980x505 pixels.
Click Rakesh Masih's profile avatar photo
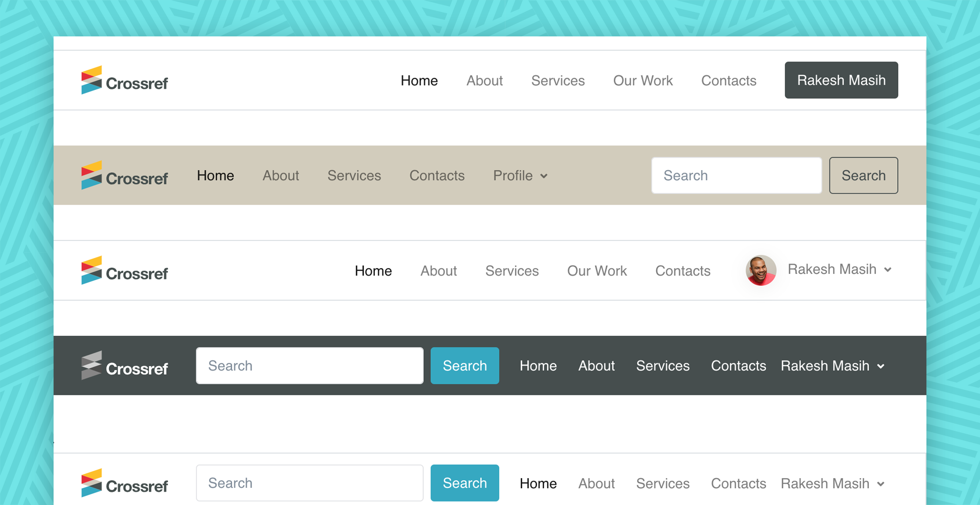[761, 270]
